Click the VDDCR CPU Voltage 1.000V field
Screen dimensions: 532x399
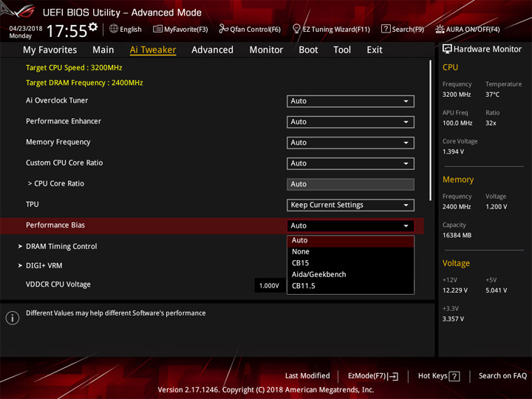pos(269,286)
